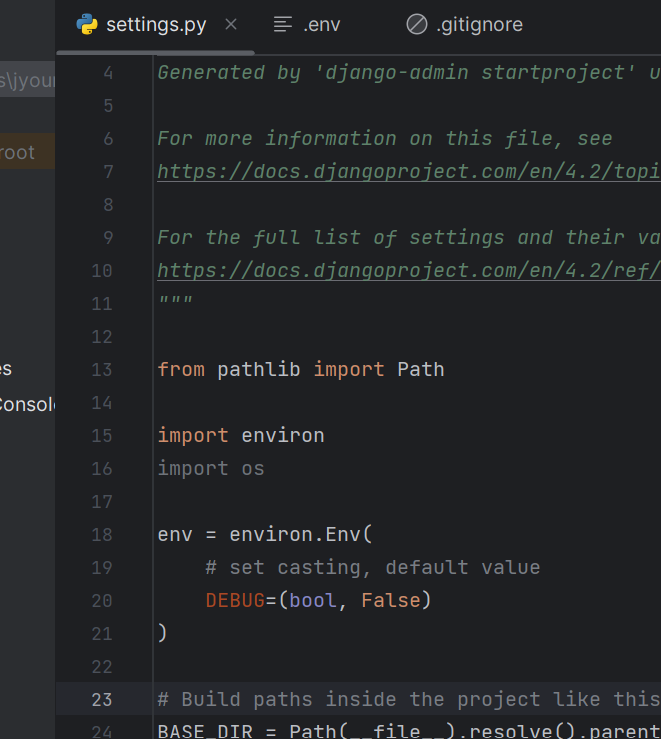This screenshot has width=661, height=739.
Task: Click the closing triple quotes on line 11
Action: click(175, 300)
